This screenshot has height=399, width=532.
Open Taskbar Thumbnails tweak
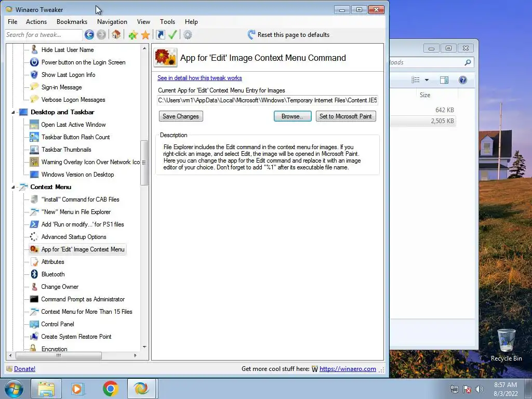click(66, 150)
